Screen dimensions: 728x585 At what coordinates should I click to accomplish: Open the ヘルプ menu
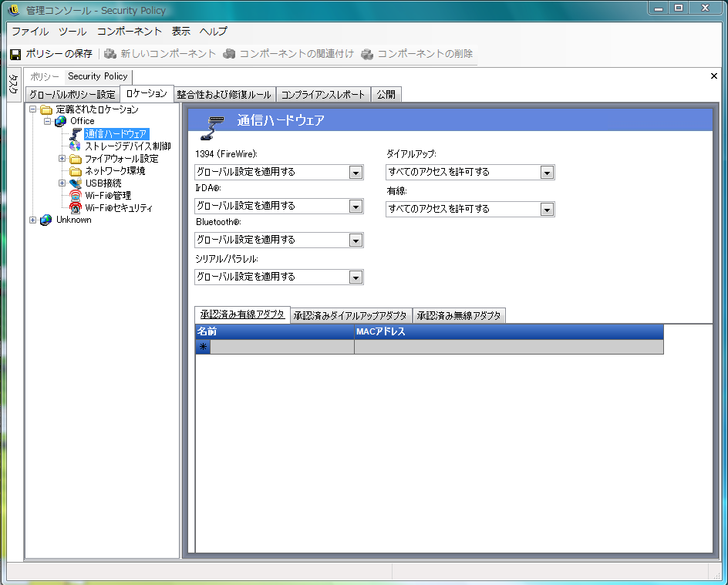point(214,32)
